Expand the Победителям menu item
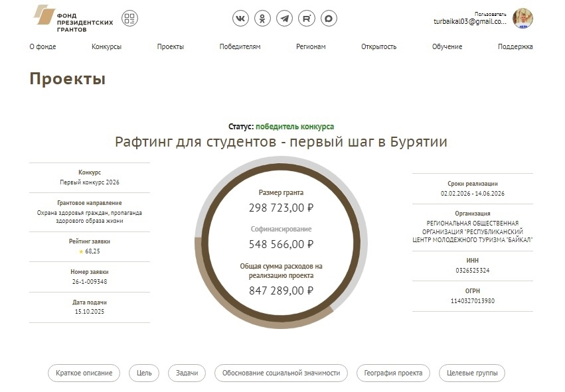Viewport: 565px width, 392px height. tap(240, 46)
